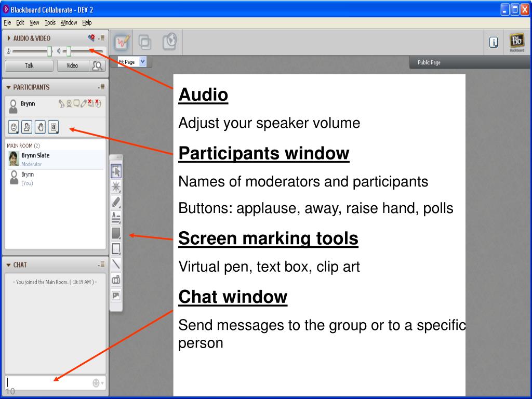Expand the Audio & Video panel
The width and height of the screenshot is (532, 399).
[9, 38]
